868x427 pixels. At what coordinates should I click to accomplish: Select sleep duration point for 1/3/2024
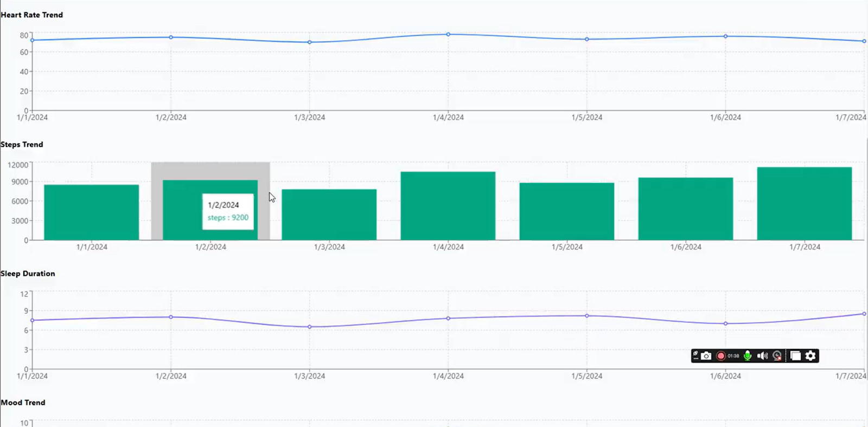point(310,327)
